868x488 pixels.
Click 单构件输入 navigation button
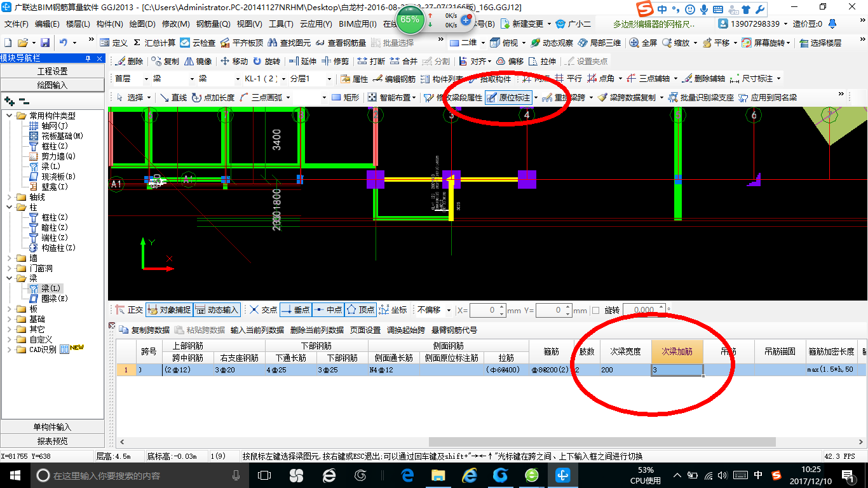tap(52, 427)
